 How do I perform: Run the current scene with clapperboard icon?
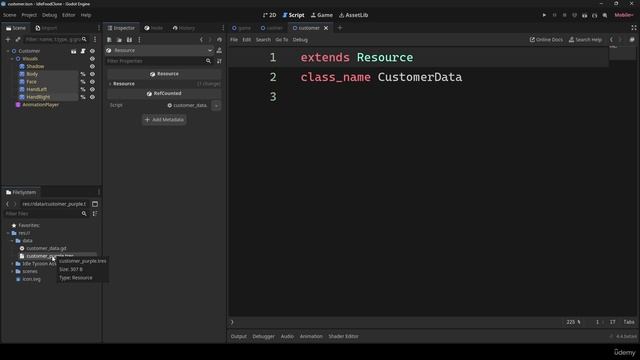pyautogui.click(x=584, y=15)
